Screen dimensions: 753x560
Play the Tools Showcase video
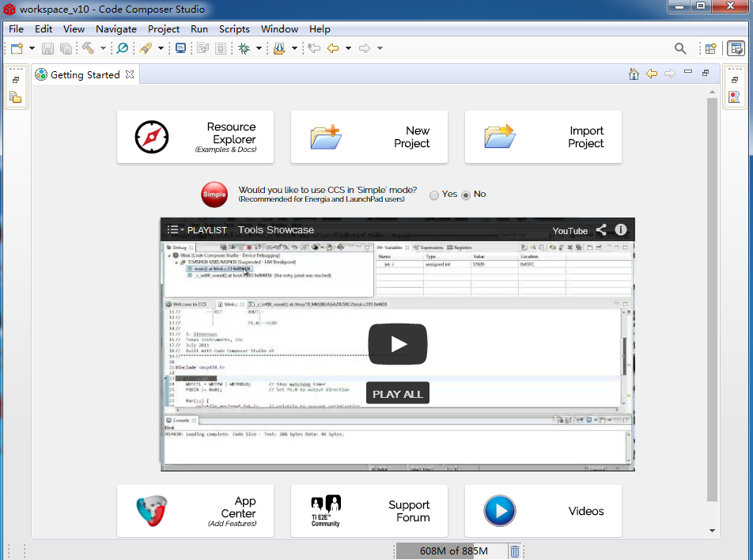pyautogui.click(x=398, y=344)
